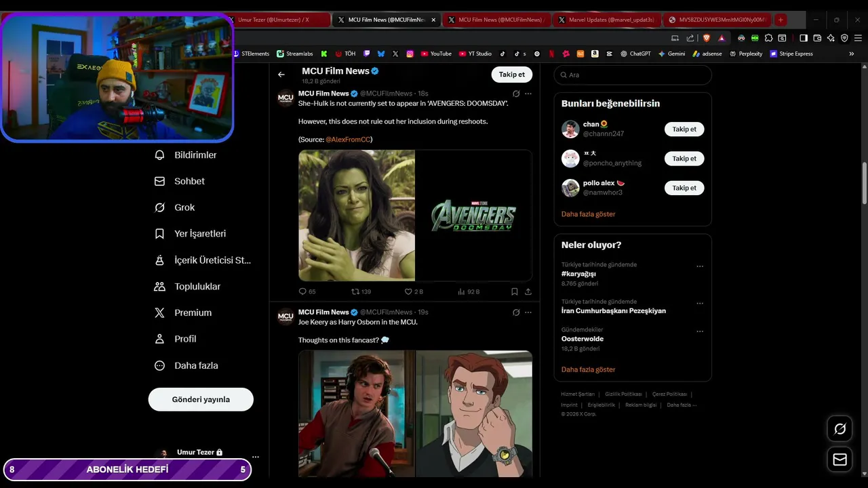
Task: Open options for the #karyağışı trend
Action: 700,266
